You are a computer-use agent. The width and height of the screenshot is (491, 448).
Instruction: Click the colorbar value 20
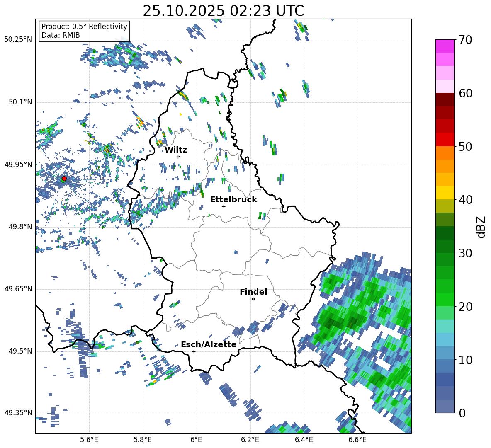point(465,307)
